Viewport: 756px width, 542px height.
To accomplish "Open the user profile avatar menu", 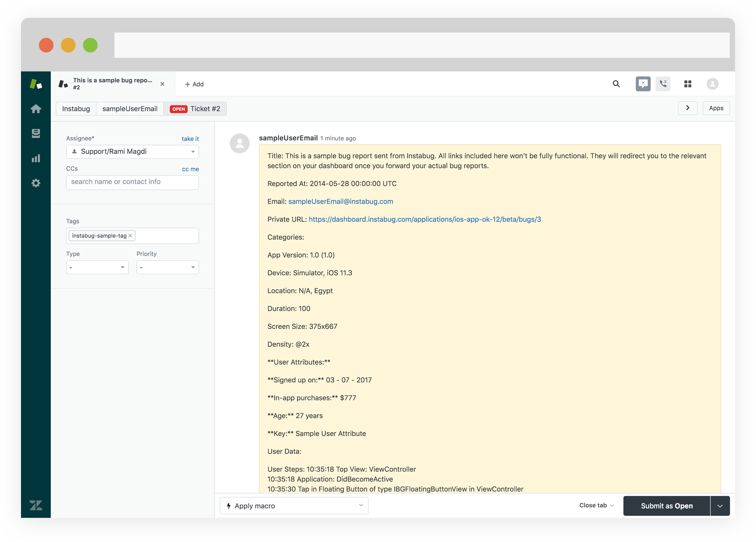I will pyautogui.click(x=712, y=84).
